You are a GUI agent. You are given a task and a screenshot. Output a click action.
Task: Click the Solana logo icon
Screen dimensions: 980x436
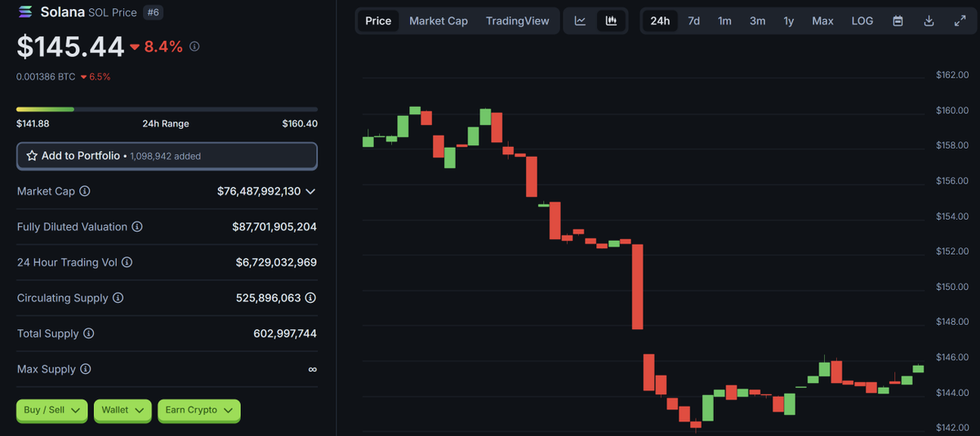(x=26, y=12)
